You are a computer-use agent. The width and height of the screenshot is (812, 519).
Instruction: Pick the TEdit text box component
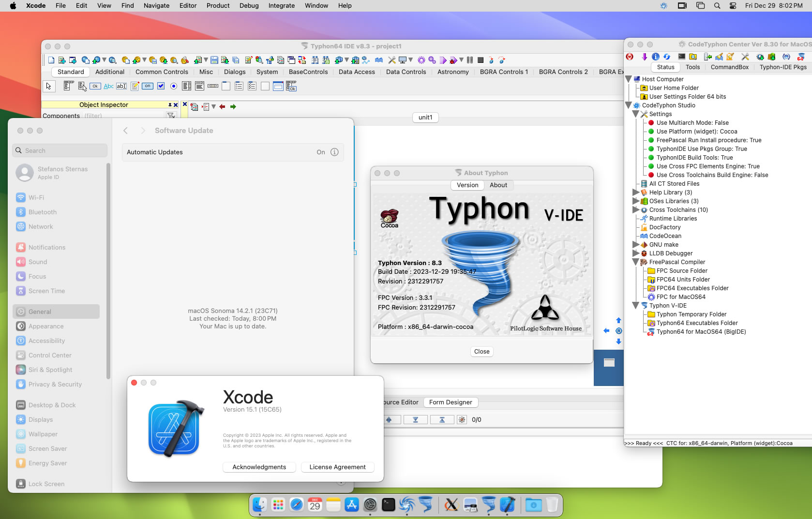[121, 86]
